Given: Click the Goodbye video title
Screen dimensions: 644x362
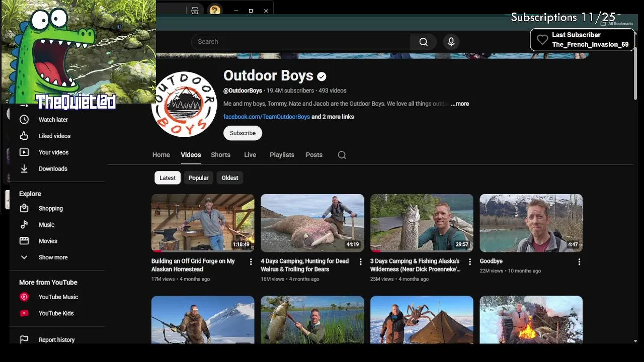Looking at the screenshot, I should [x=491, y=261].
